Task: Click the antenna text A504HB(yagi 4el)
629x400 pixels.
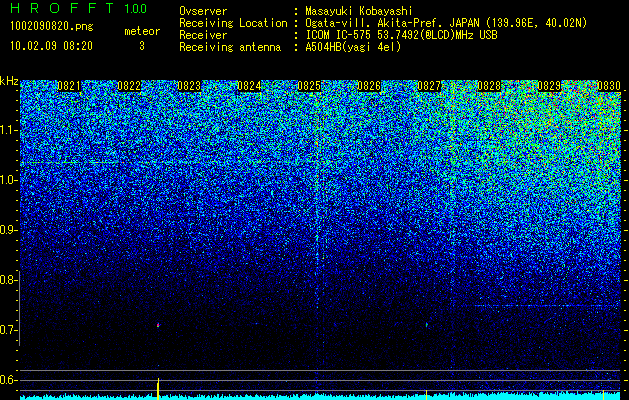Action: click(x=353, y=47)
